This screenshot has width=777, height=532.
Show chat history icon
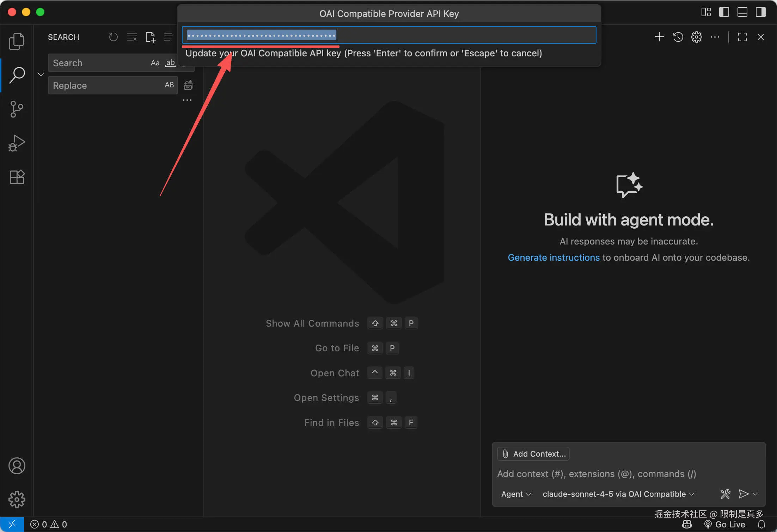coord(678,37)
